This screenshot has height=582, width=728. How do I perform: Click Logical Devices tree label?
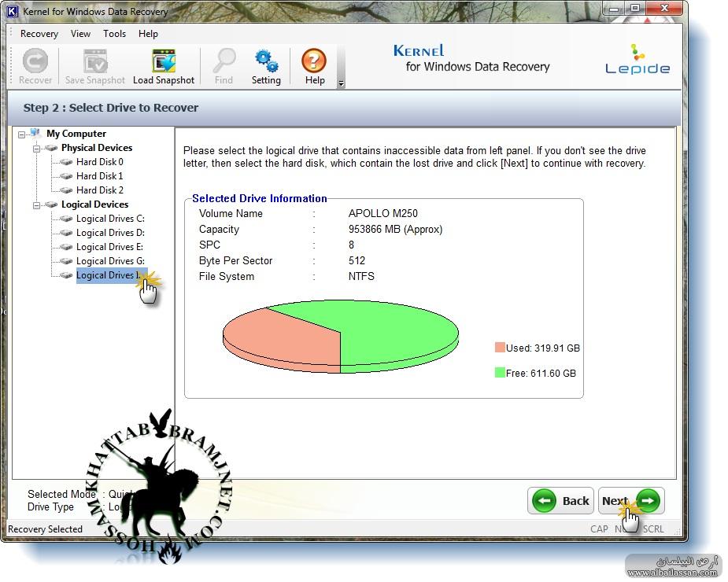point(94,204)
